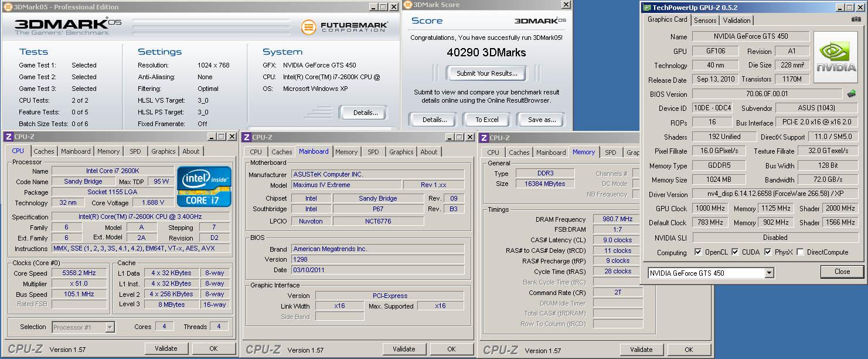Screen dimensions: 868x359
Task: Click the Core Speed field showing 5358.2 MHz
Action: click(x=79, y=273)
